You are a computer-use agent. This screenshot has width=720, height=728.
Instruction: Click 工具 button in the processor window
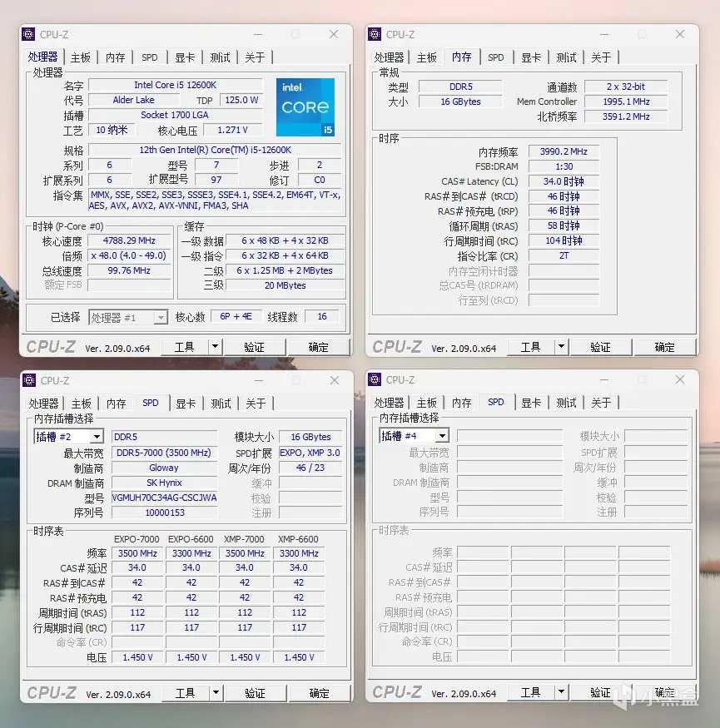[185, 347]
